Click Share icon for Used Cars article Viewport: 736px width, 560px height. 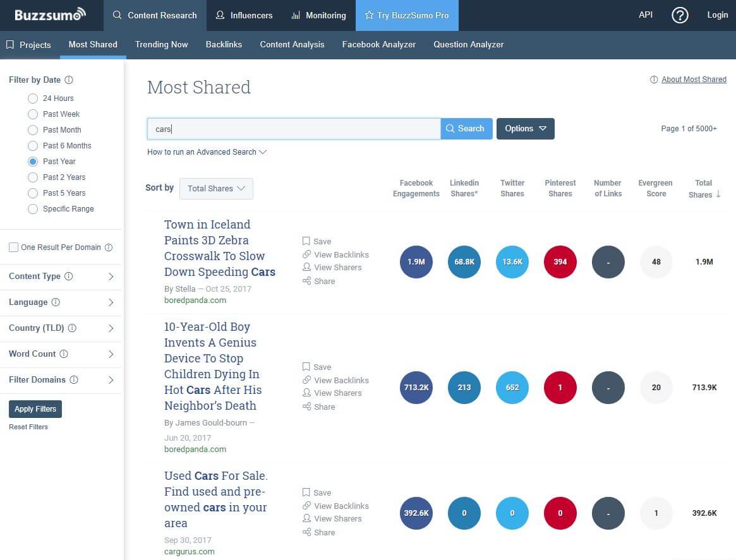[x=306, y=532]
